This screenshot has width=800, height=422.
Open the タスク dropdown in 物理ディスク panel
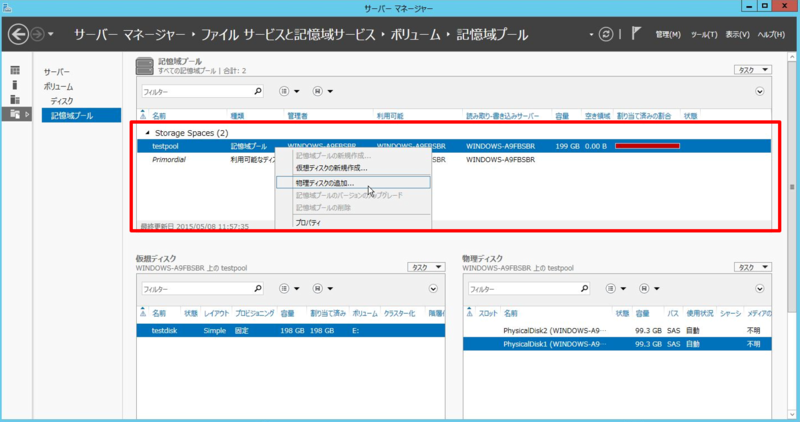(x=753, y=267)
